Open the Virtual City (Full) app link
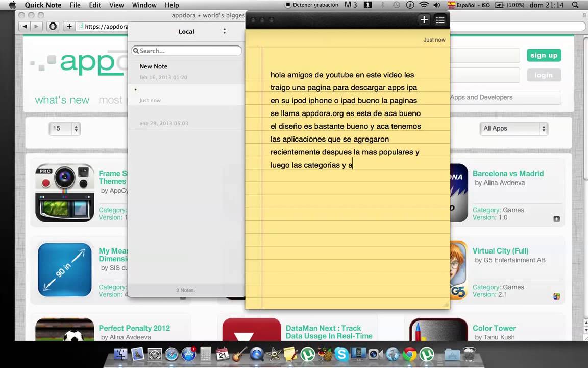This screenshot has width=588, height=368. 500,251
